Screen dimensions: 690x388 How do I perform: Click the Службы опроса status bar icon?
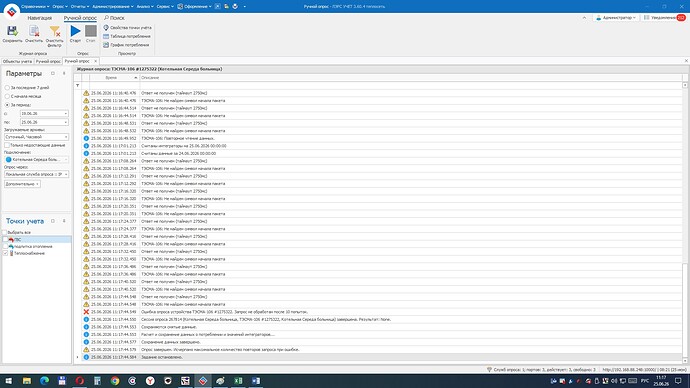(489, 370)
